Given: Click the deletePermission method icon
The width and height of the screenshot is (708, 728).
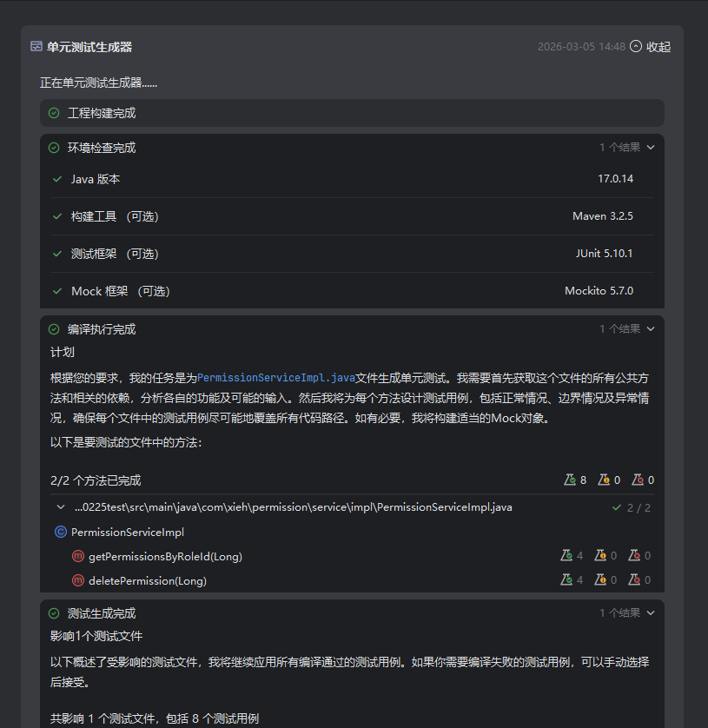Looking at the screenshot, I should click(x=78, y=580).
